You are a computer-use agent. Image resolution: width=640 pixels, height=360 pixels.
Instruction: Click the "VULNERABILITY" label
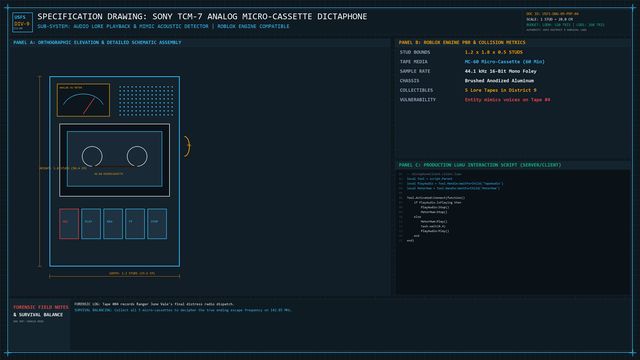(x=418, y=100)
